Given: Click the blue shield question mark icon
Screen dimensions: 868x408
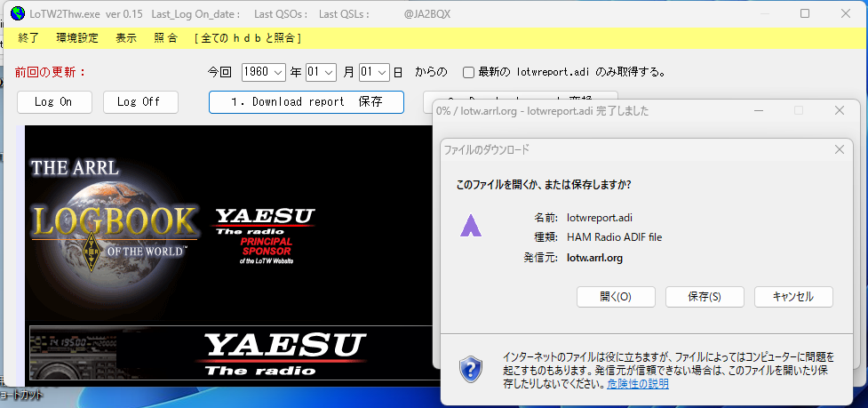Looking at the screenshot, I should pyautogui.click(x=471, y=369).
